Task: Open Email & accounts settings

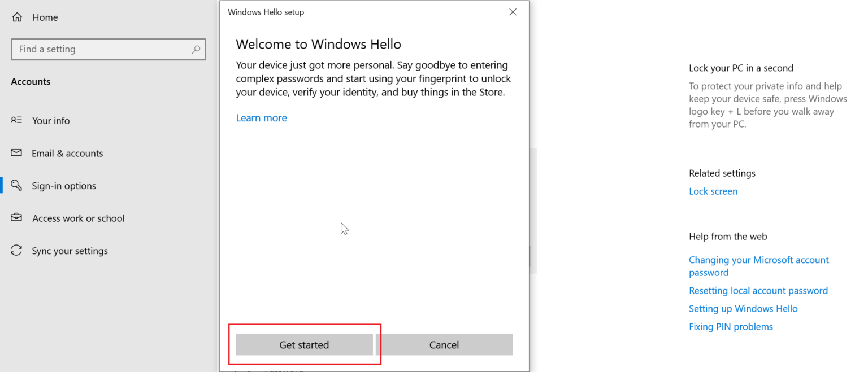Action: [67, 153]
